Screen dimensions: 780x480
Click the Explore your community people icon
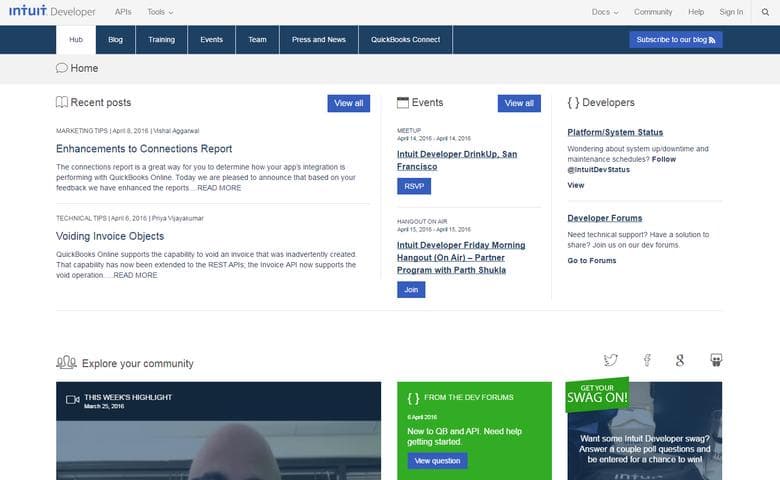pos(66,362)
